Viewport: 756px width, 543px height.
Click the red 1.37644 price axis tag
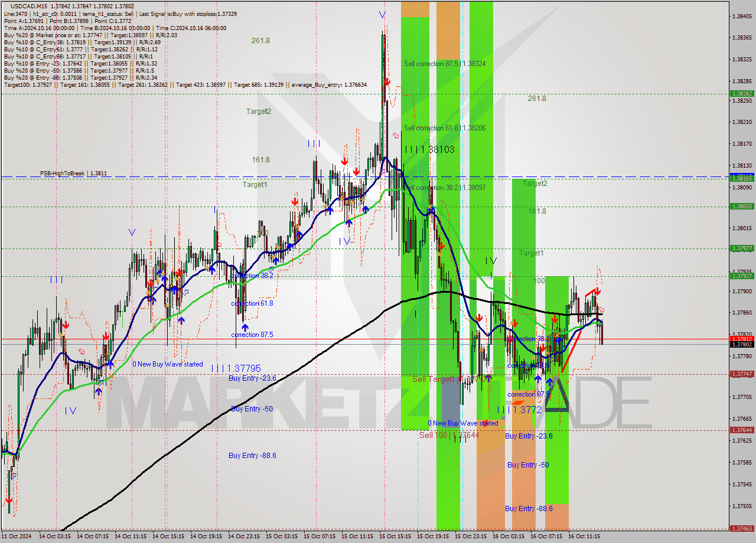tap(742, 430)
